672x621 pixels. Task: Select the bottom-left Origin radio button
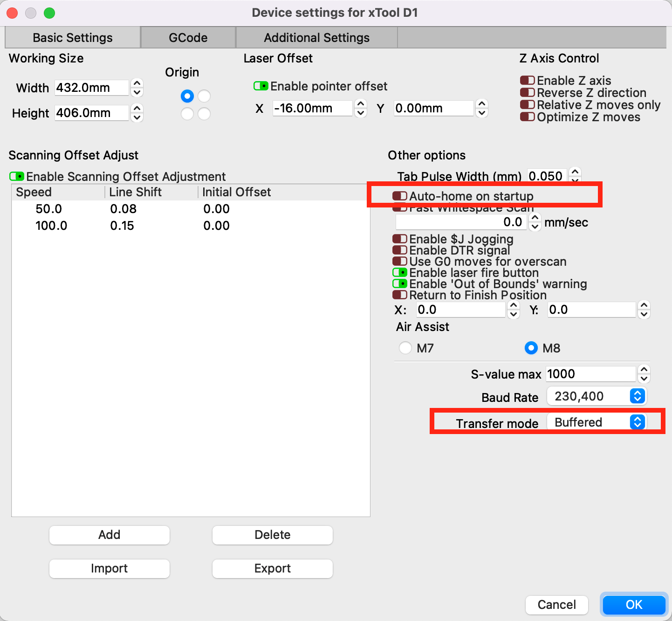187,114
